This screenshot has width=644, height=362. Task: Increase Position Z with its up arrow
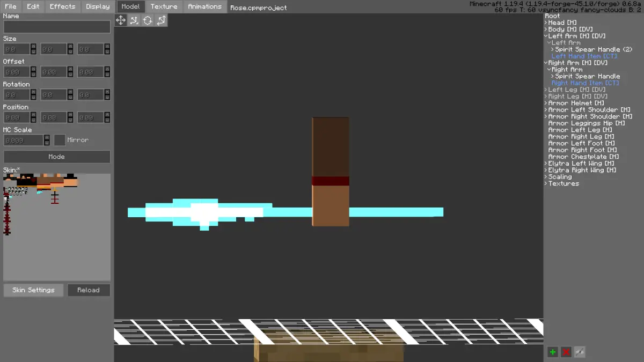tap(107, 115)
